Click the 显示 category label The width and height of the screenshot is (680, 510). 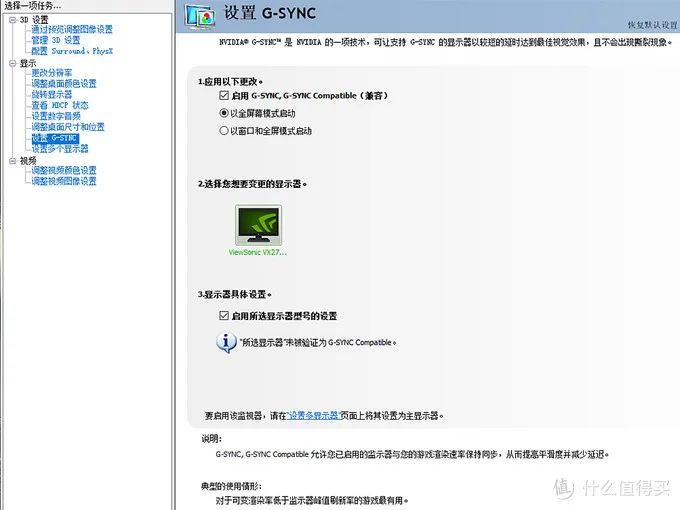tap(28, 63)
